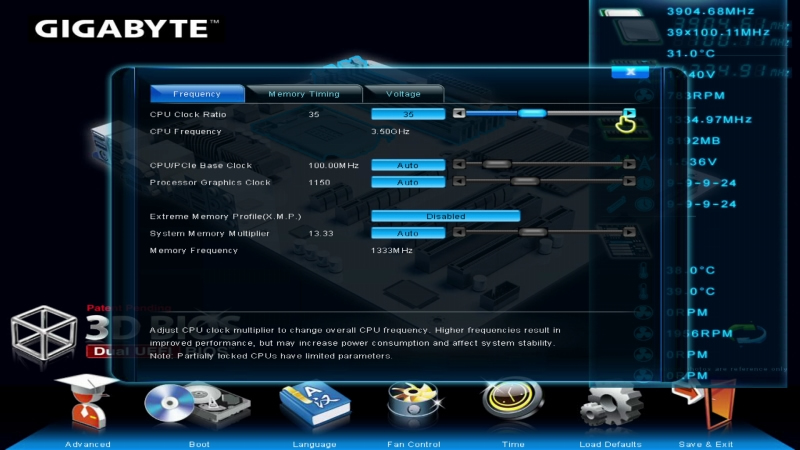This screenshot has width=800, height=450.
Task: Click the 13.33 memory multiplier value
Action: [x=321, y=233]
